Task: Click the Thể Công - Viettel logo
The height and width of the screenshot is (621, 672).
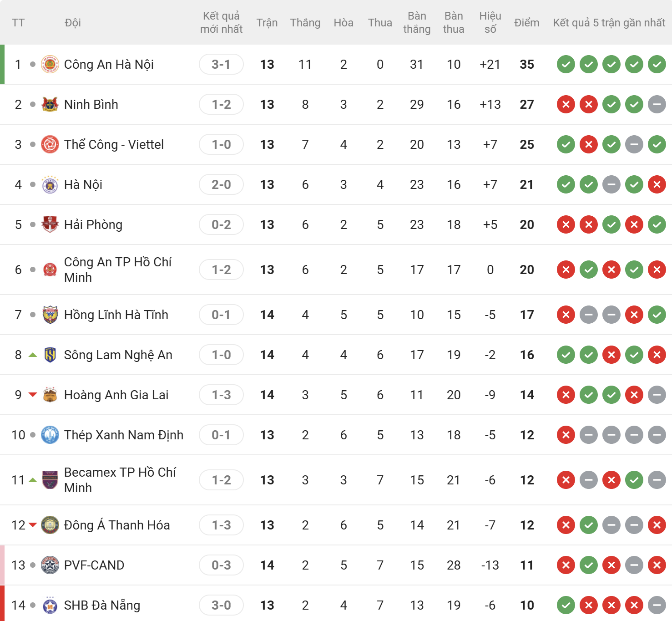Action: click(x=50, y=145)
